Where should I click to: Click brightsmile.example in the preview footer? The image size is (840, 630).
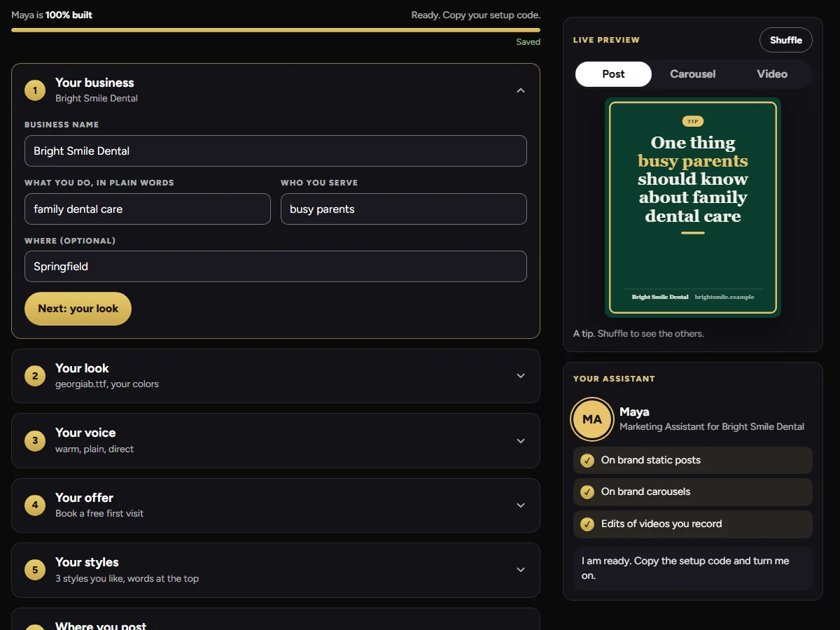[x=724, y=297]
